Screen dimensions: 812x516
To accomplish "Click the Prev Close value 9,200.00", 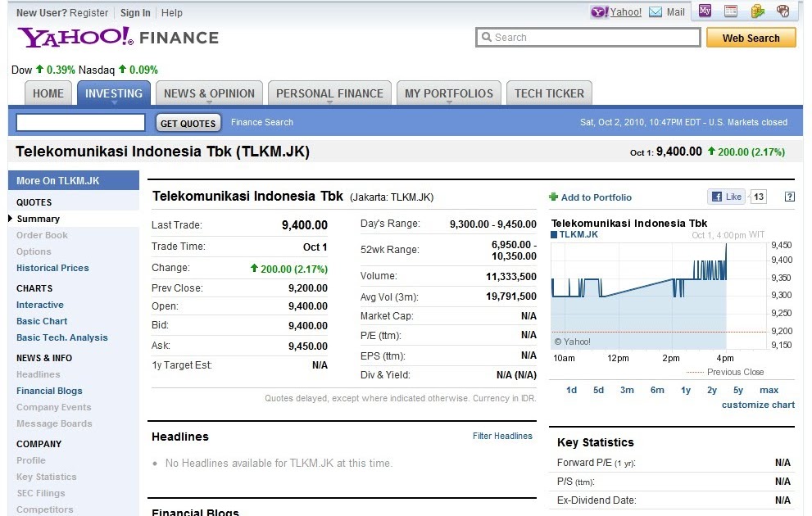I will (x=307, y=288).
